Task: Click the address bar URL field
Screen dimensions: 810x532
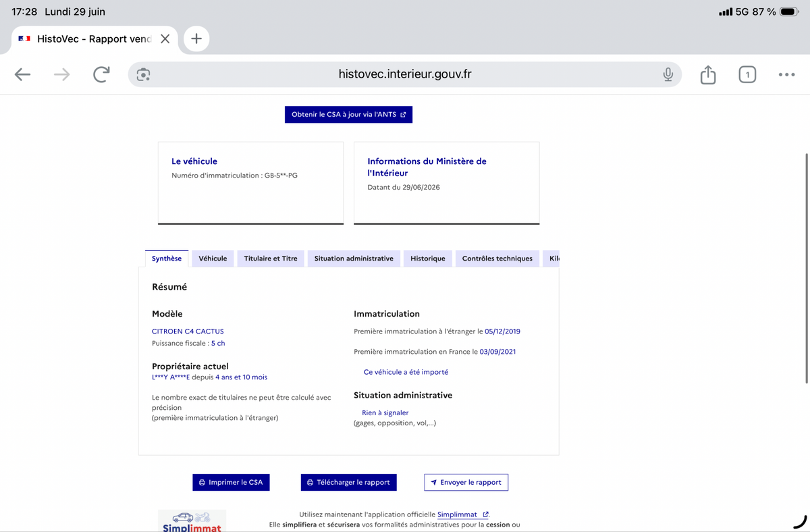Action: coord(405,74)
